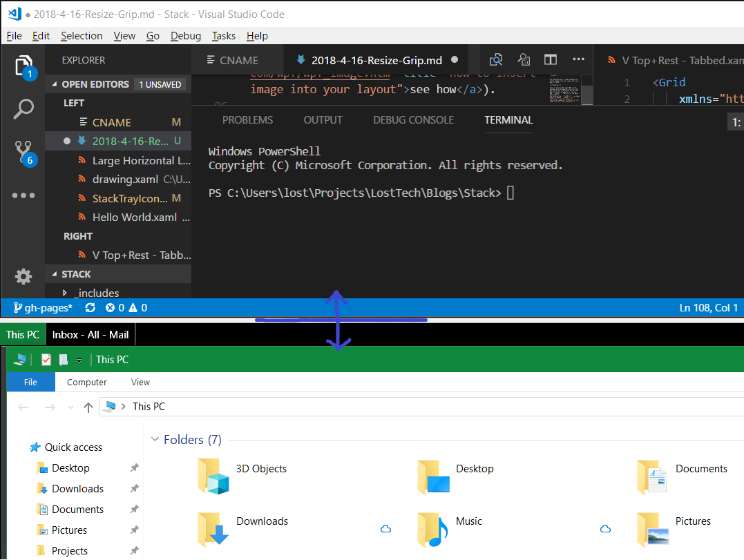
Task: Click the Split Editor icon
Action: 551,60
